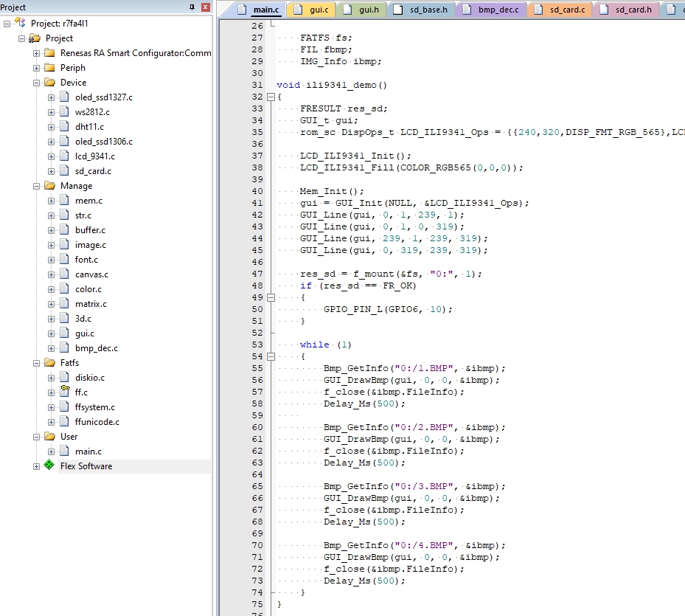
Task: Click the ff.c file icon with key
Action: pos(65,391)
